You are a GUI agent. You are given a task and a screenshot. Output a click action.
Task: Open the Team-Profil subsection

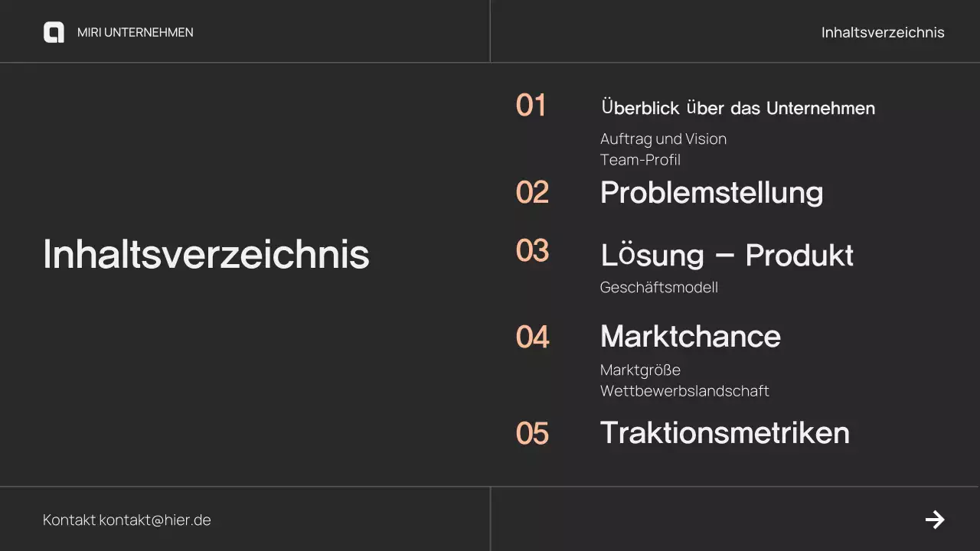(x=640, y=160)
